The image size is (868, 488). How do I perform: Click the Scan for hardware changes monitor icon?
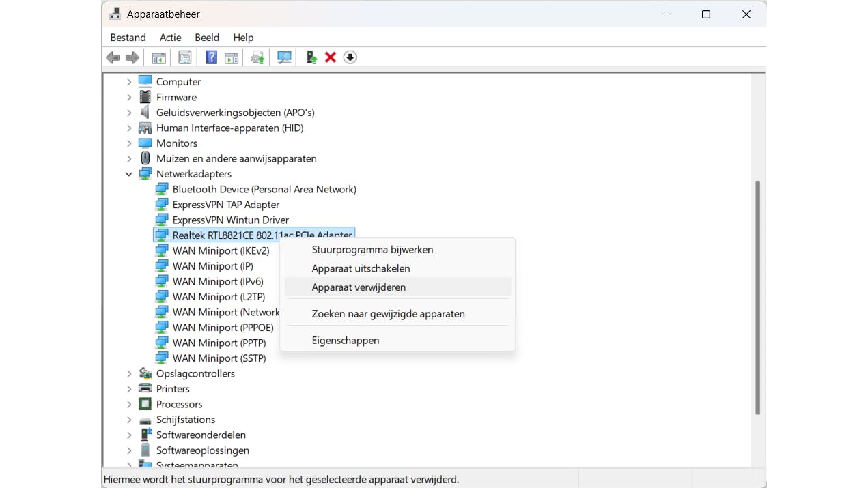[x=285, y=58]
